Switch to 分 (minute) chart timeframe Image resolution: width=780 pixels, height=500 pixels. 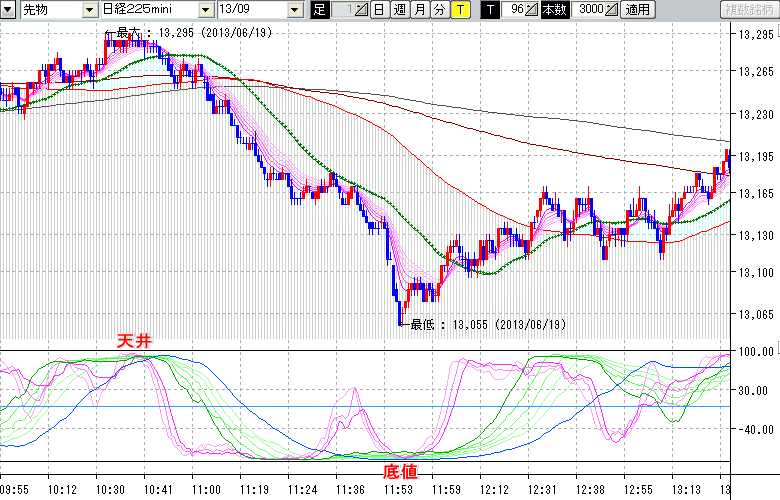[438, 10]
